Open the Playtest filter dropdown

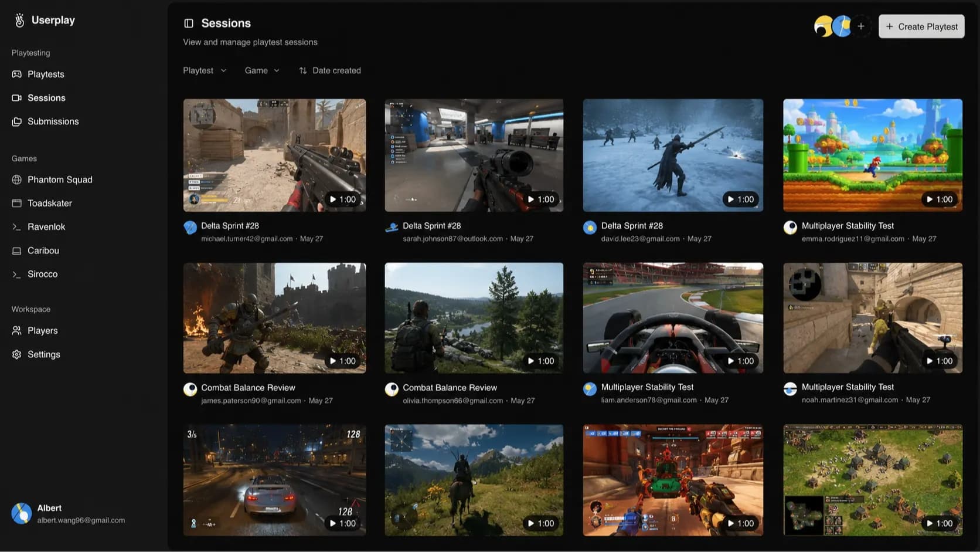[205, 70]
